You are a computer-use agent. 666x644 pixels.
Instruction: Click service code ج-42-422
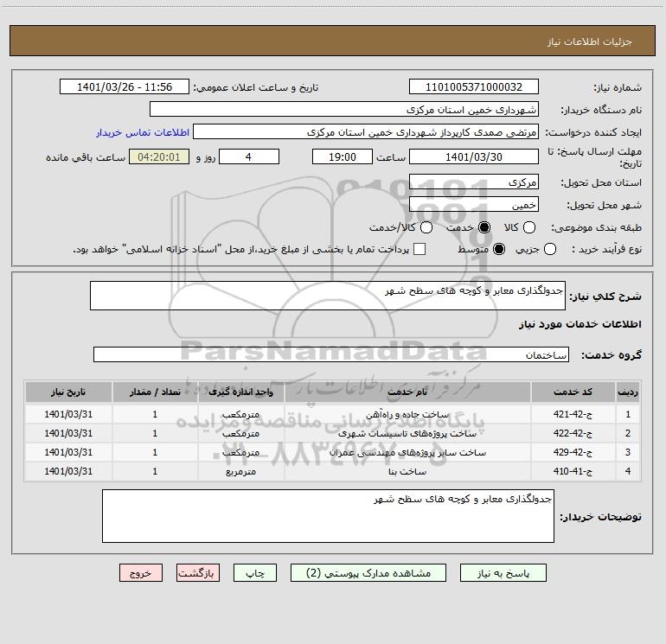tap(573, 433)
